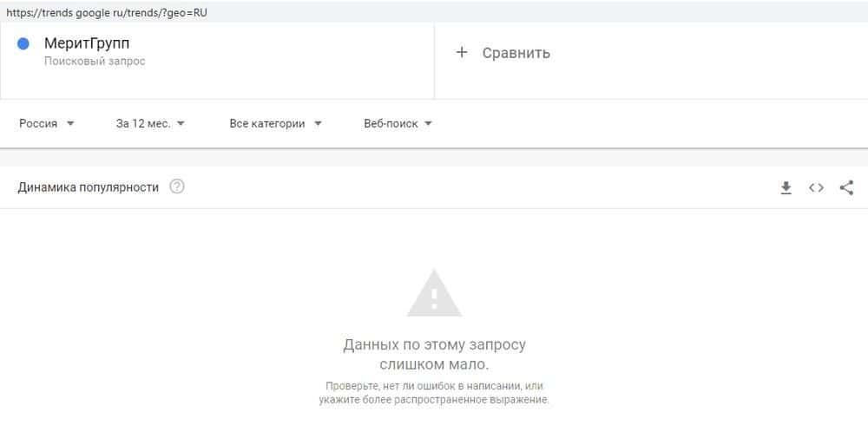The width and height of the screenshot is (868, 425).
Task: Open the Все категории dropdown
Action: pyautogui.click(x=276, y=124)
